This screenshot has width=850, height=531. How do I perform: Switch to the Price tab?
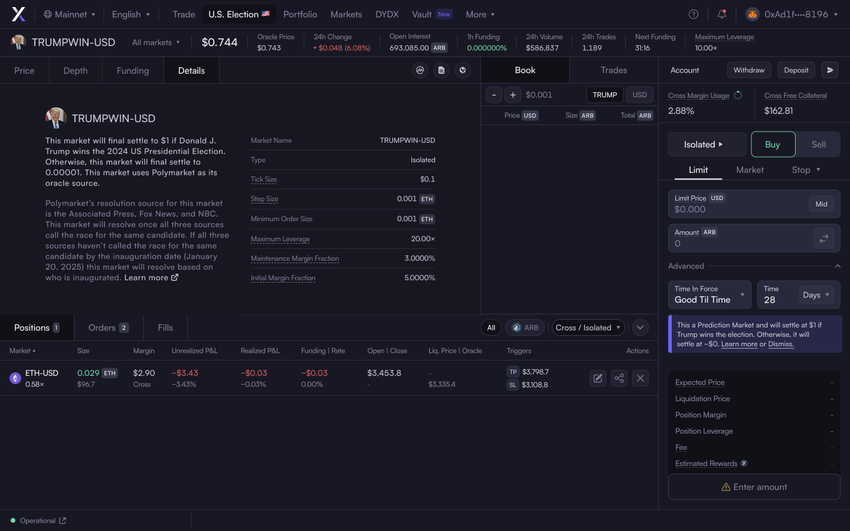24,70
